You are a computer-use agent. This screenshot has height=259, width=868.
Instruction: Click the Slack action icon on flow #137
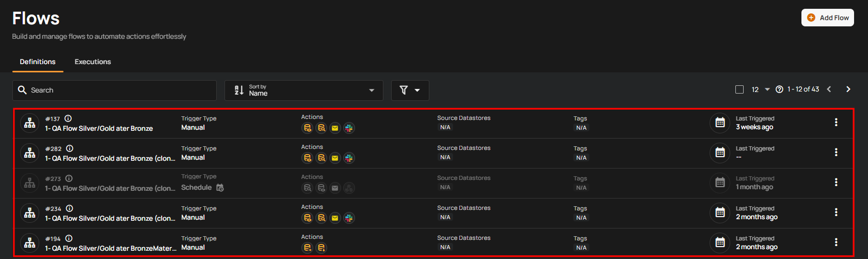click(349, 128)
